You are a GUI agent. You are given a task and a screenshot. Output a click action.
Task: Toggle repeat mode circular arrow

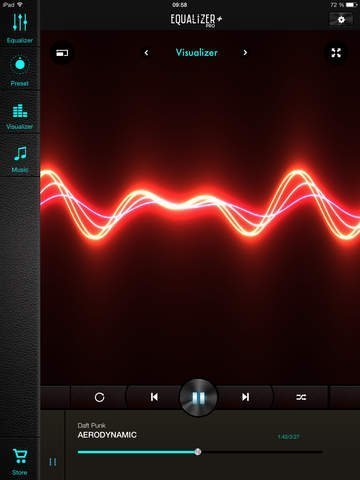pos(99,397)
